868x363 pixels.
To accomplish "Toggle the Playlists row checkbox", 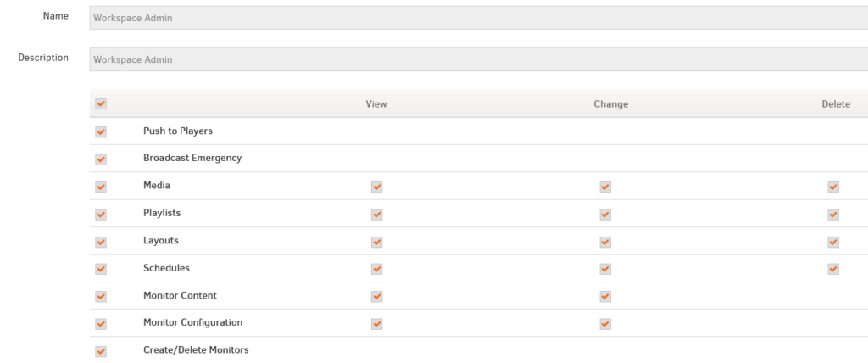I will coord(101,214).
